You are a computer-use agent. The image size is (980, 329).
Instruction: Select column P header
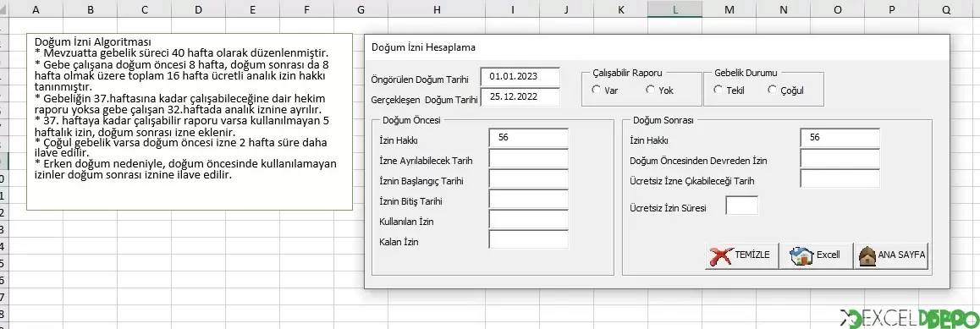(x=892, y=8)
